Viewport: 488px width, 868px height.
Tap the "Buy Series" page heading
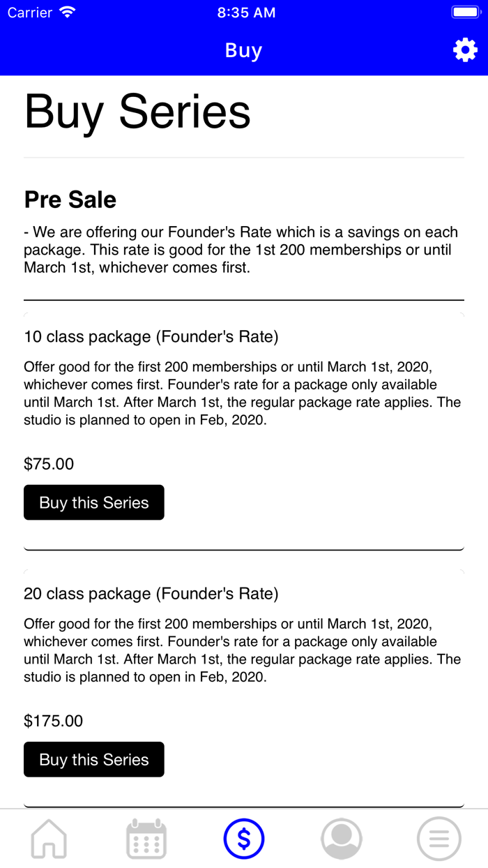pos(137,112)
